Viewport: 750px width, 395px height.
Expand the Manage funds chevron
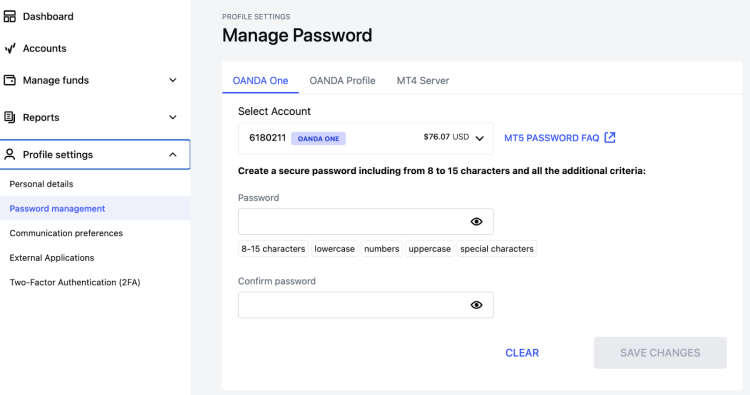[173, 80]
